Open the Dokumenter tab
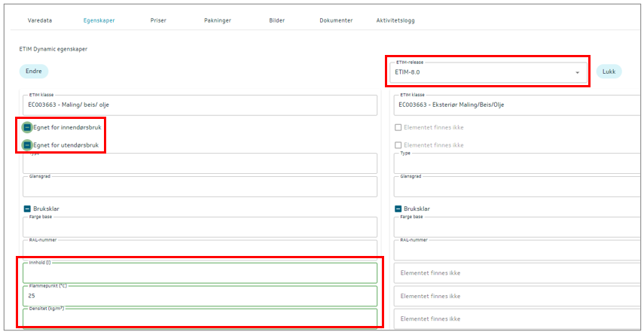644x335 pixels. click(x=335, y=20)
